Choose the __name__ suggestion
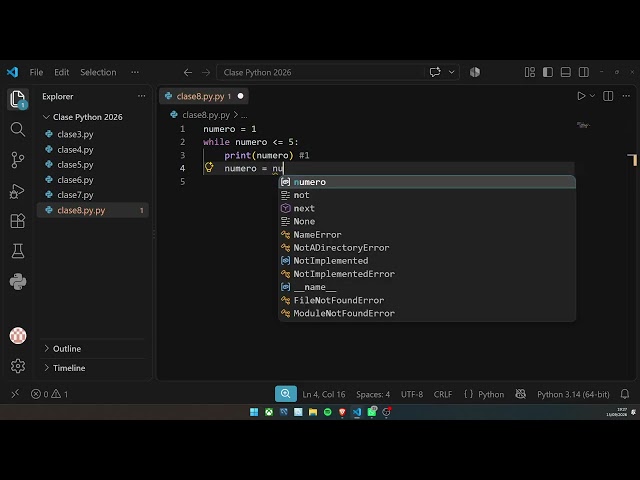640x480 pixels. click(427, 287)
